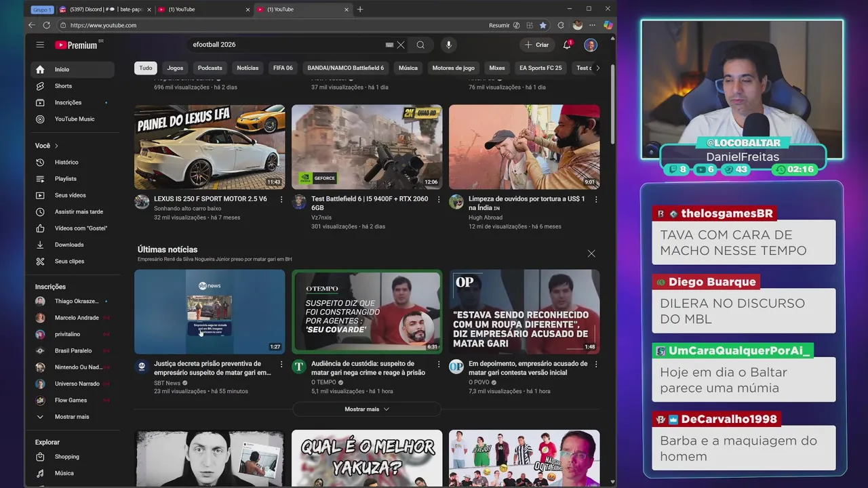The width and height of the screenshot is (868, 488).
Task: Select the Mixes filter chip
Action: pyautogui.click(x=497, y=68)
